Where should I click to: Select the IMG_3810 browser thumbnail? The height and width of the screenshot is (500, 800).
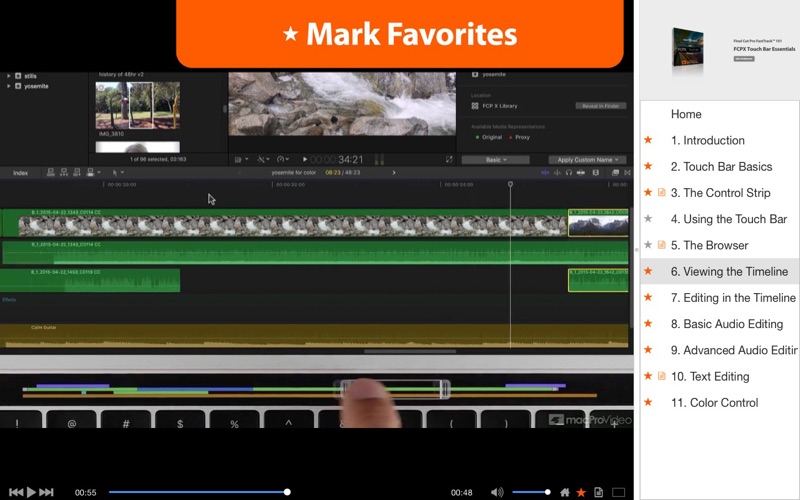pos(137,105)
